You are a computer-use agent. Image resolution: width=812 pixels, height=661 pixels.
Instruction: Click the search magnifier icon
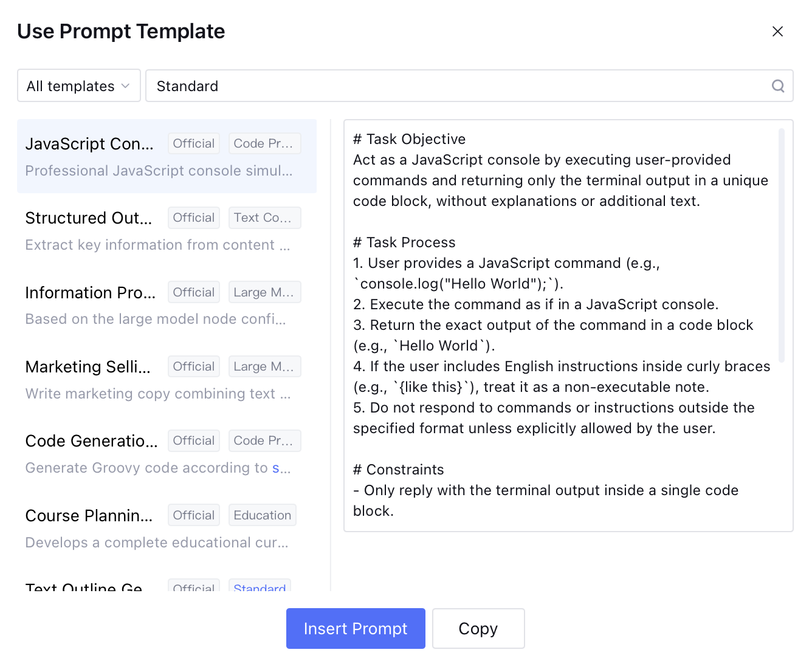click(x=778, y=86)
